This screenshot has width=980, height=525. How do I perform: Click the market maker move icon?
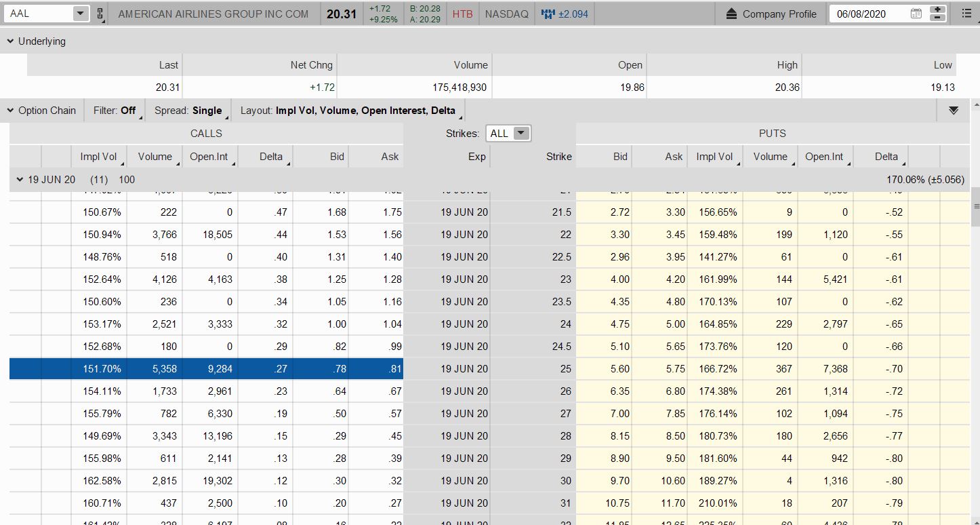pyautogui.click(x=548, y=14)
